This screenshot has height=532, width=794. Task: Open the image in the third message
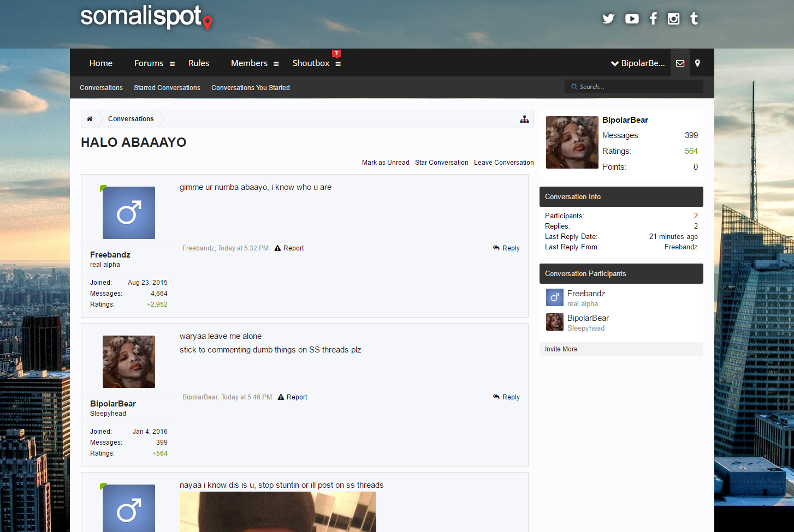[x=278, y=512]
